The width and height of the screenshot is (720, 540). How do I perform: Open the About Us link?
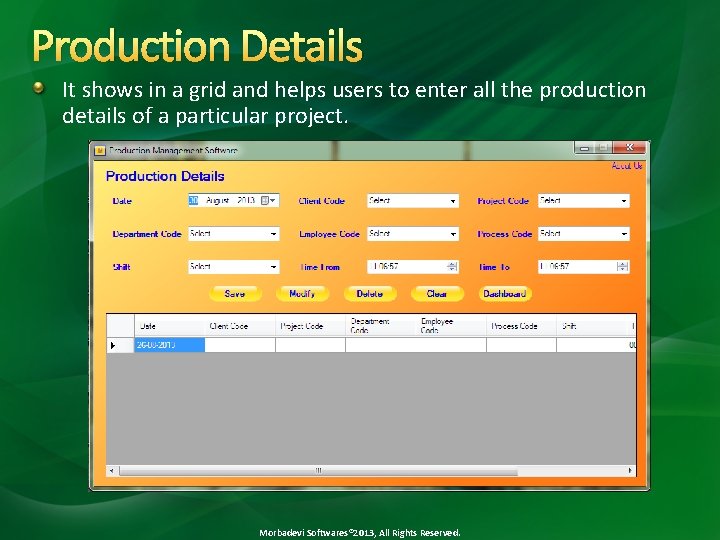(x=627, y=166)
